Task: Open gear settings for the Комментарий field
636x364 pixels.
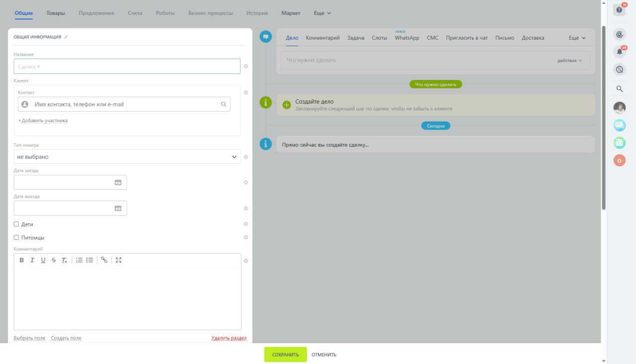Action: coord(245,261)
